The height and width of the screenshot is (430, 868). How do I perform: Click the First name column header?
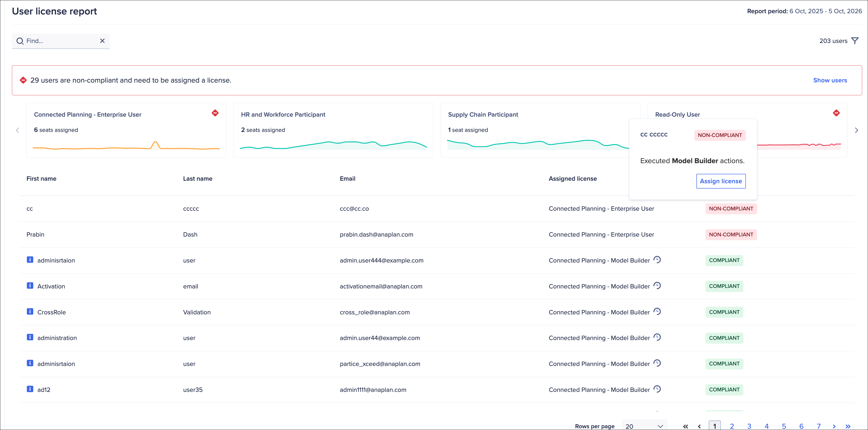tap(41, 179)
